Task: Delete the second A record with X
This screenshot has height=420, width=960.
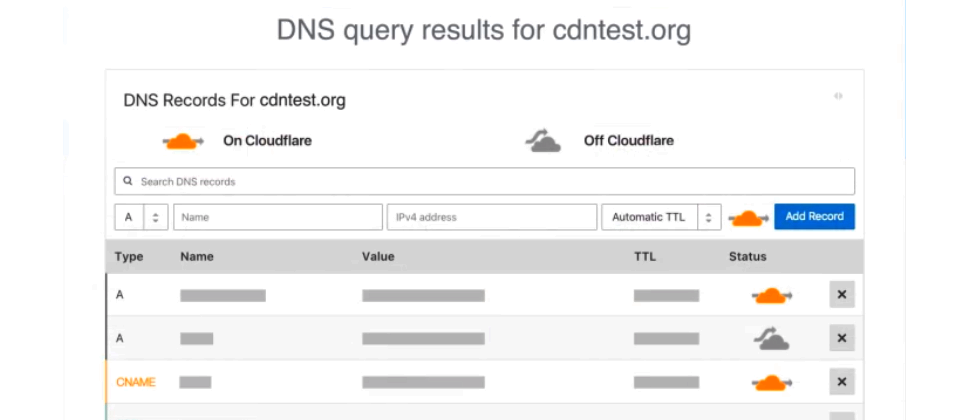Action: pyautogui.click(x=842, y=338)
